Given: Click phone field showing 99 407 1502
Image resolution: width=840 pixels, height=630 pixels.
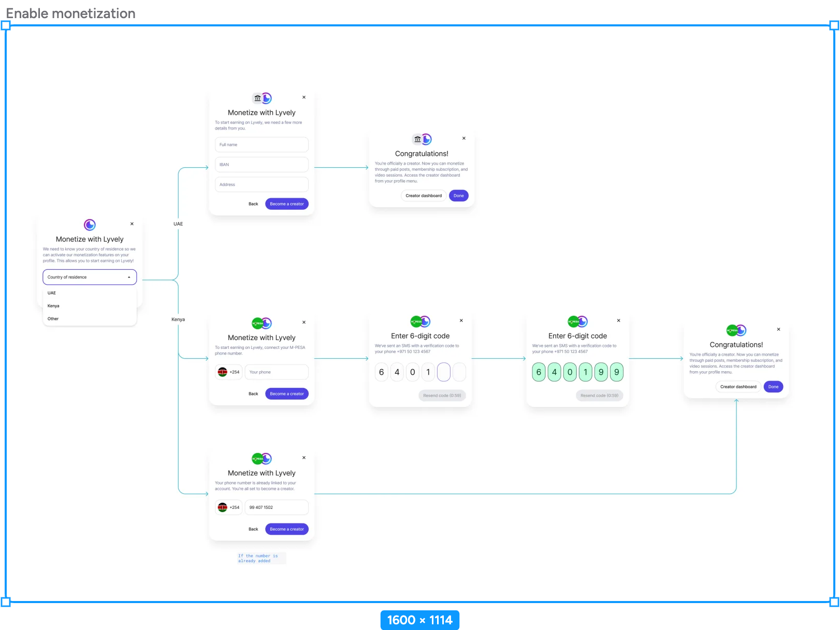Looking at the screenshot, I should [277, 507].
